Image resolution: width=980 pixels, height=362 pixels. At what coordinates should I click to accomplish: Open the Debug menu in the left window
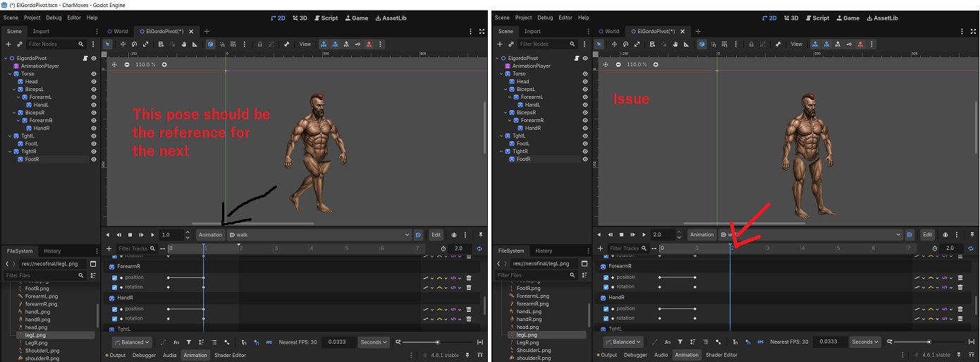click(54, 18)
